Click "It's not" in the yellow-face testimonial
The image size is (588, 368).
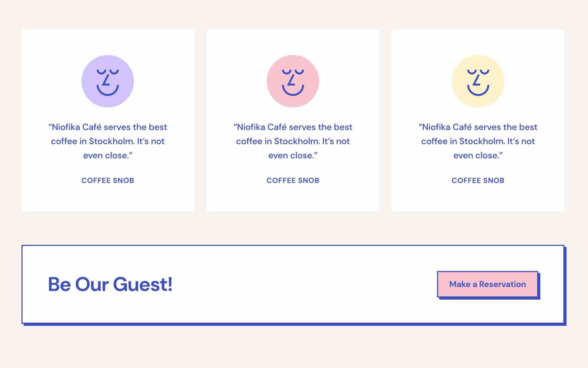coord(521,141)
